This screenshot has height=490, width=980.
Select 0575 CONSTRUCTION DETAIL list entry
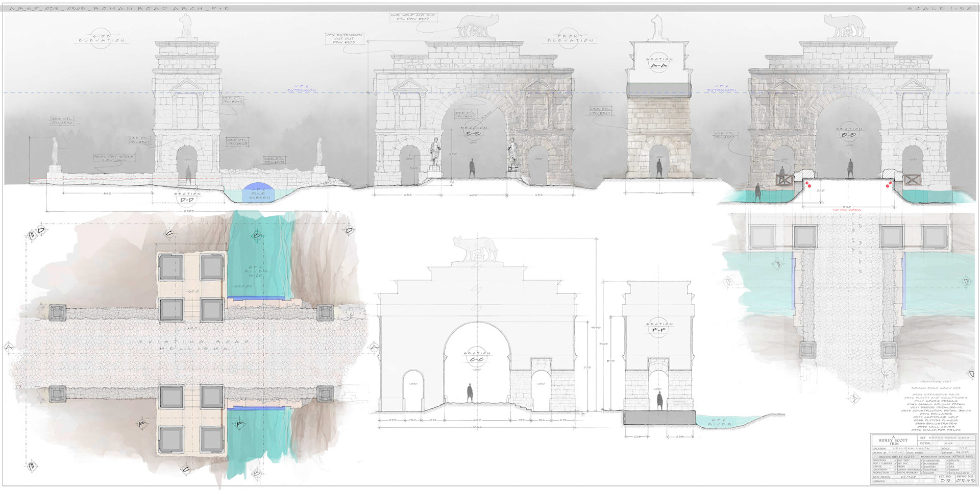coord(936,411)
